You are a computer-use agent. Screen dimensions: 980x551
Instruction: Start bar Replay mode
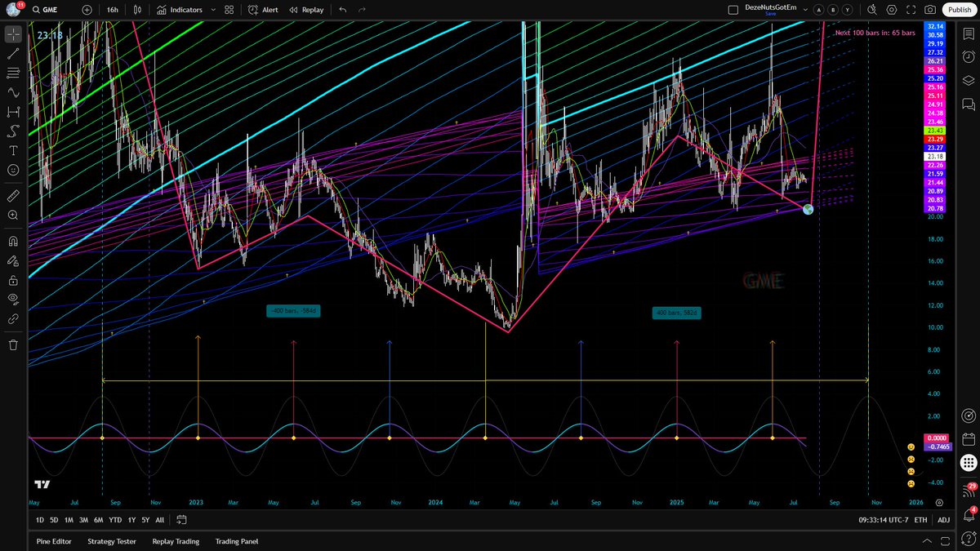click(306, 10)
